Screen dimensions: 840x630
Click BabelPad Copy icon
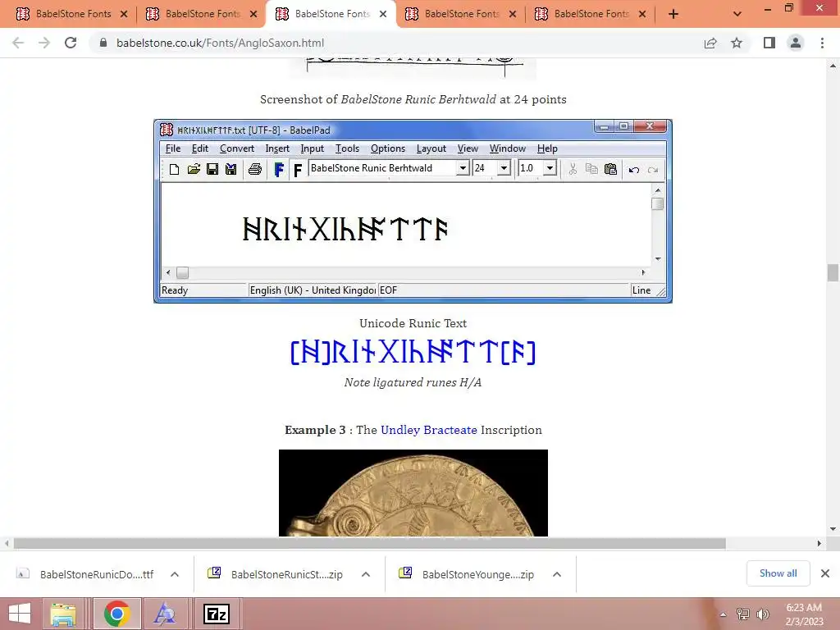591,169
